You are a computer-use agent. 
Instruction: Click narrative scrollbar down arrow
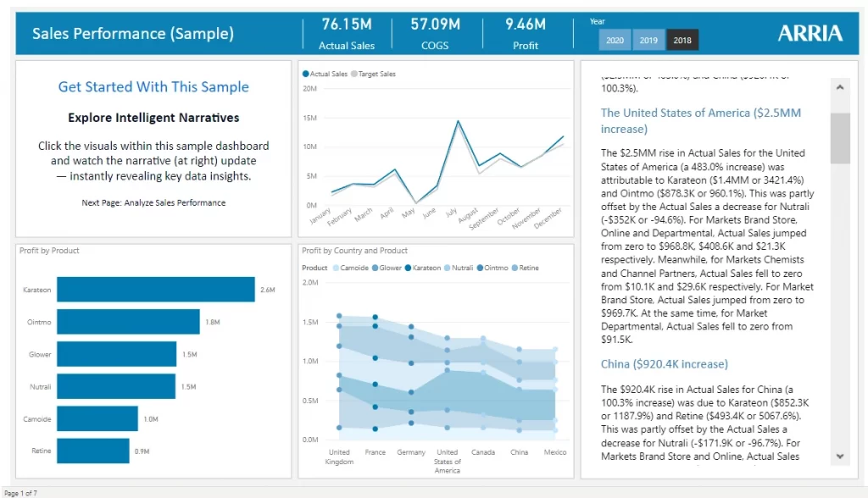point(840,456)
